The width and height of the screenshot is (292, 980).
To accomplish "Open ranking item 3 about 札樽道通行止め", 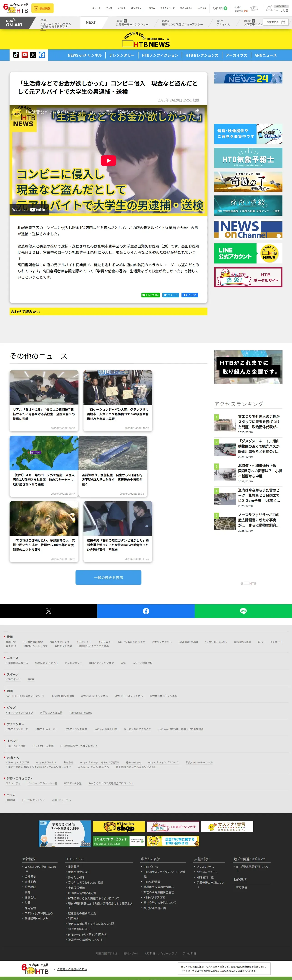I will [x=248, y=473].
